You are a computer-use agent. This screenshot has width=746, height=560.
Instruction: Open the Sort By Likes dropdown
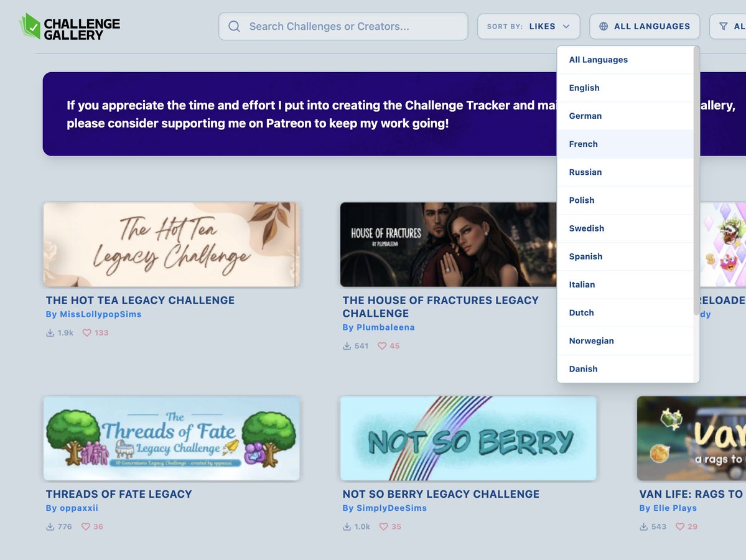pyautogui.click(x=529, y=26)
